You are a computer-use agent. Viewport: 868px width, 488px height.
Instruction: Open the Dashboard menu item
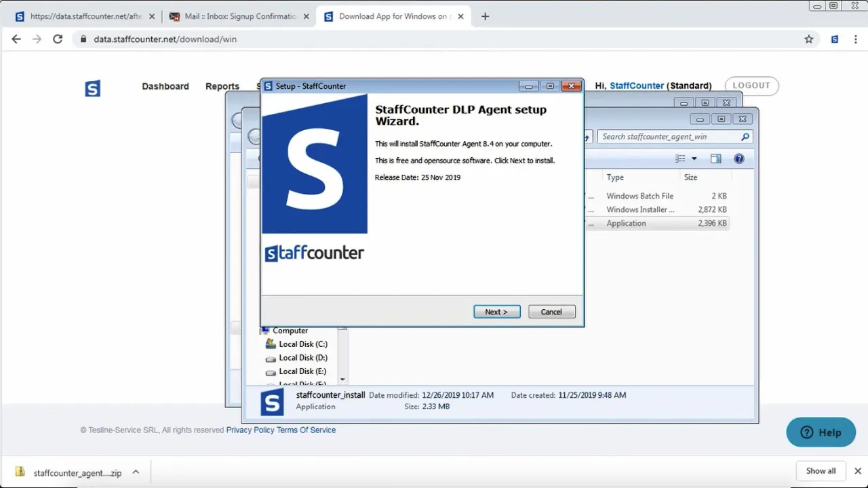pyautogui.click(x=165, y=86)
